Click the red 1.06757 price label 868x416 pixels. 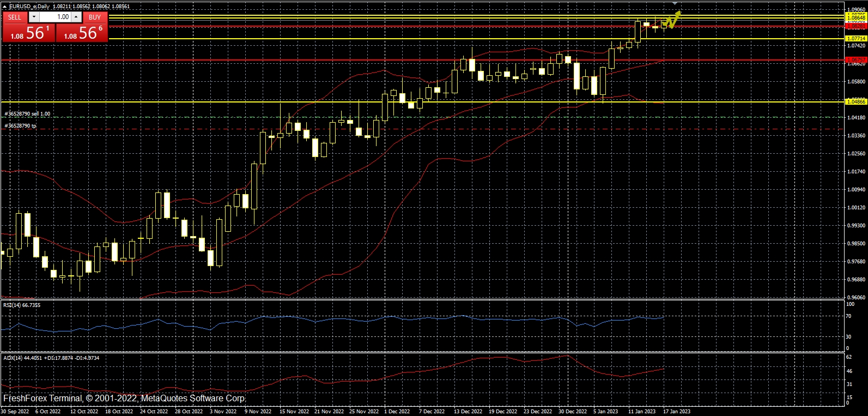(x=855, y=59)
